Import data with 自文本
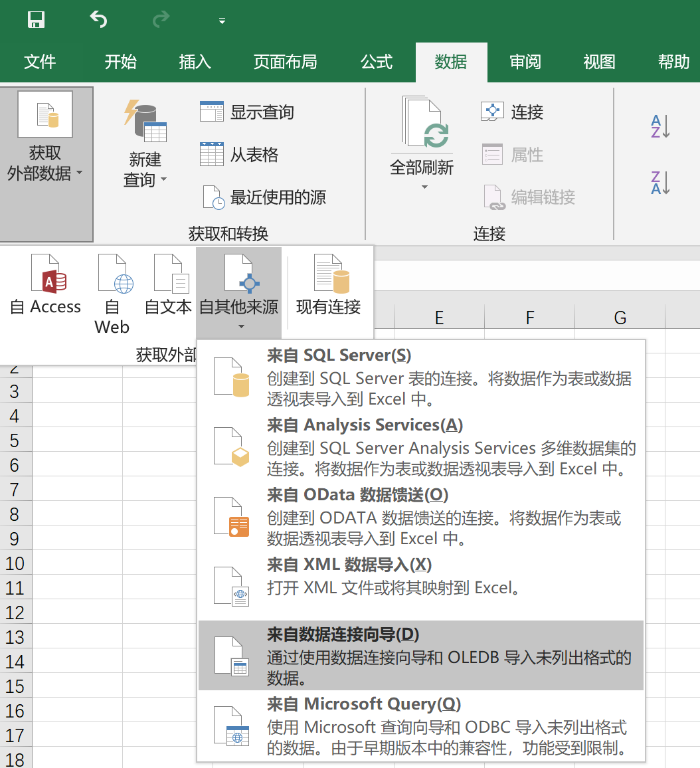This screenshot has height=768, width=700. pos(169,284)
